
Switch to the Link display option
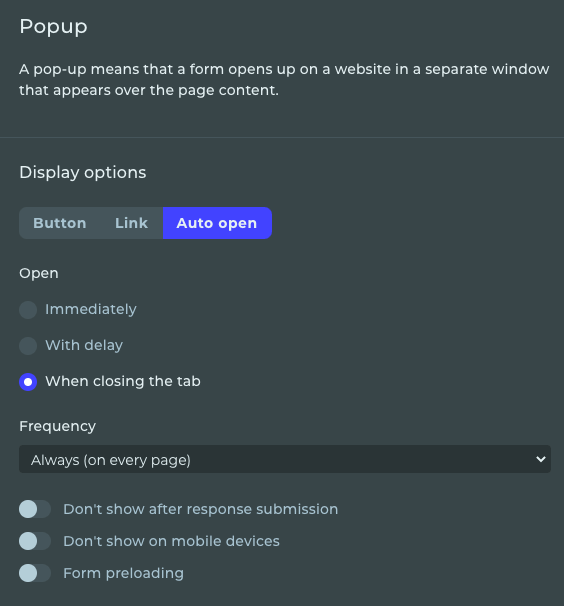pyautogui.click(x=131, y=223)
